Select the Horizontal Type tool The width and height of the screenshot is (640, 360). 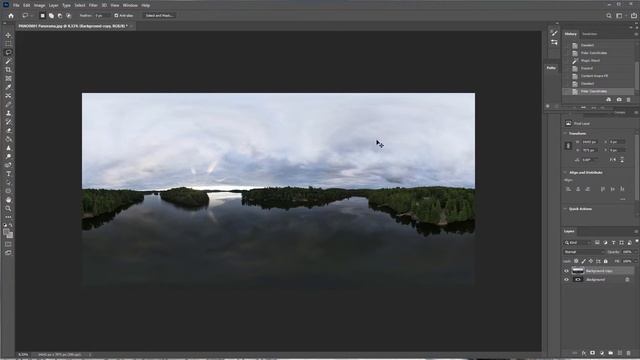click(8, 174)
